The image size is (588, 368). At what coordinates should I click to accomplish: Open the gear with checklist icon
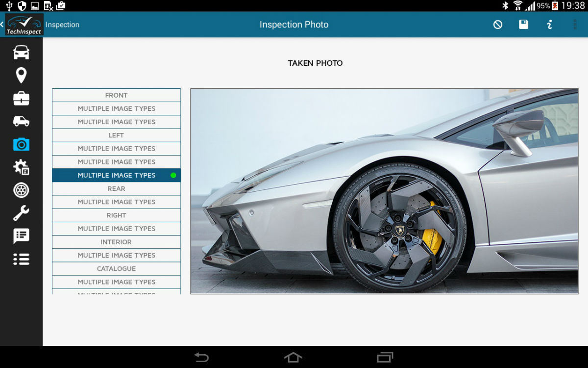click(21, 167)
